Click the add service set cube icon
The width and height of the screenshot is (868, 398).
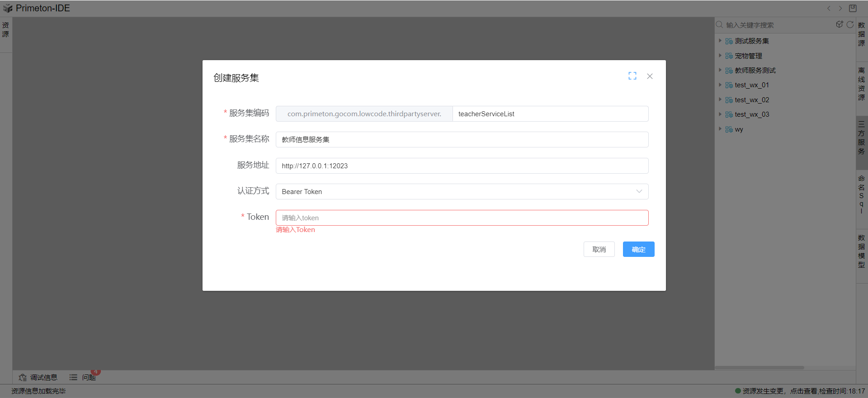click(x=839, y=24)
